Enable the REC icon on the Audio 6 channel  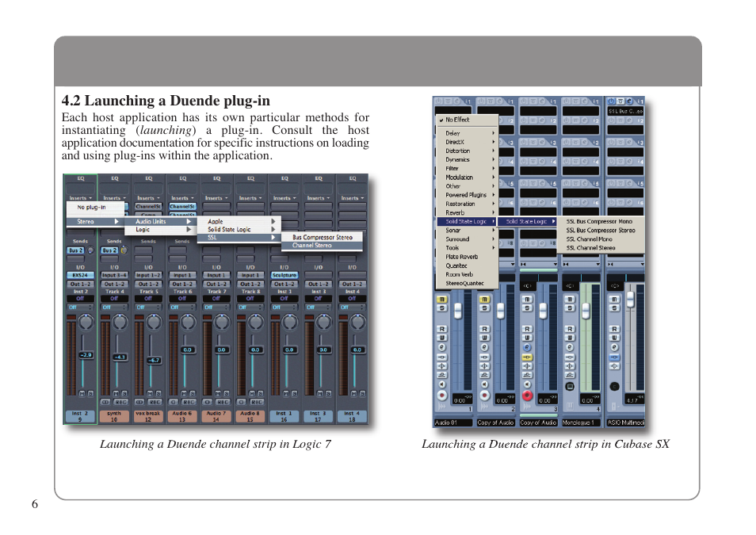(x=190, y=402)
